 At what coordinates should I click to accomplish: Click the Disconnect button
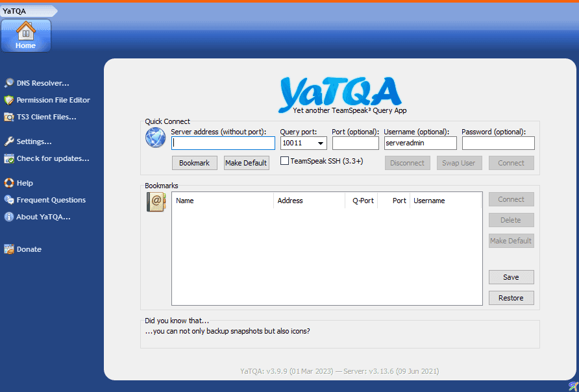[407, 163]
